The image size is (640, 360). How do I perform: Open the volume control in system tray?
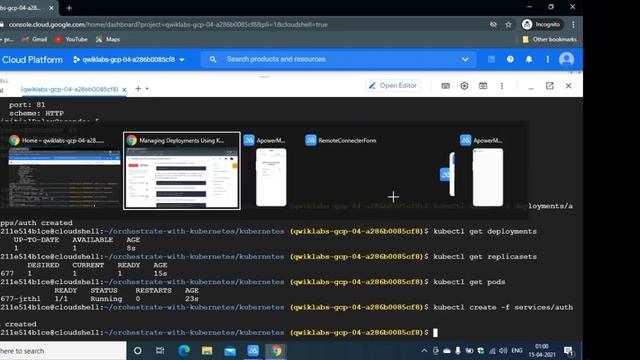pyautogui.click(x=503, y=351)
